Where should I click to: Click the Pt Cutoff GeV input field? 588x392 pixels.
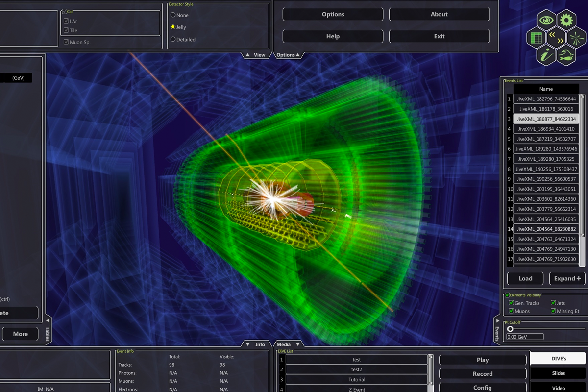pos(525,337)
